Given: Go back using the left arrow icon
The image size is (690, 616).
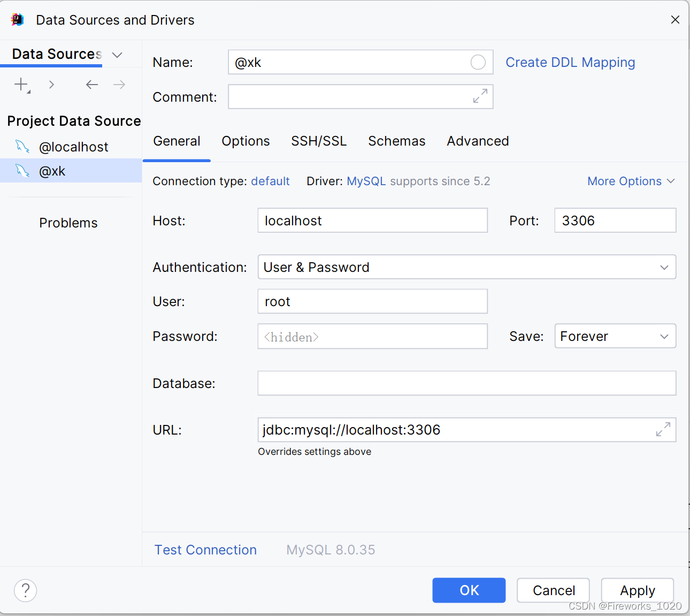Looking at the screenshot, I should 91,85.
